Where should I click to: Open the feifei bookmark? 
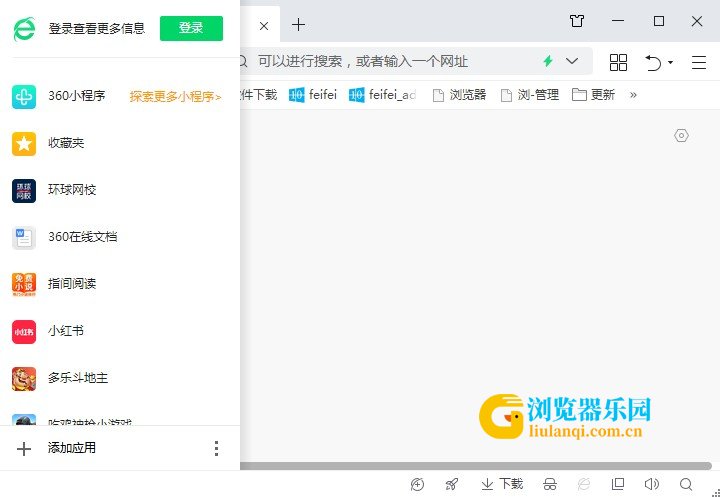pos(313,95)
